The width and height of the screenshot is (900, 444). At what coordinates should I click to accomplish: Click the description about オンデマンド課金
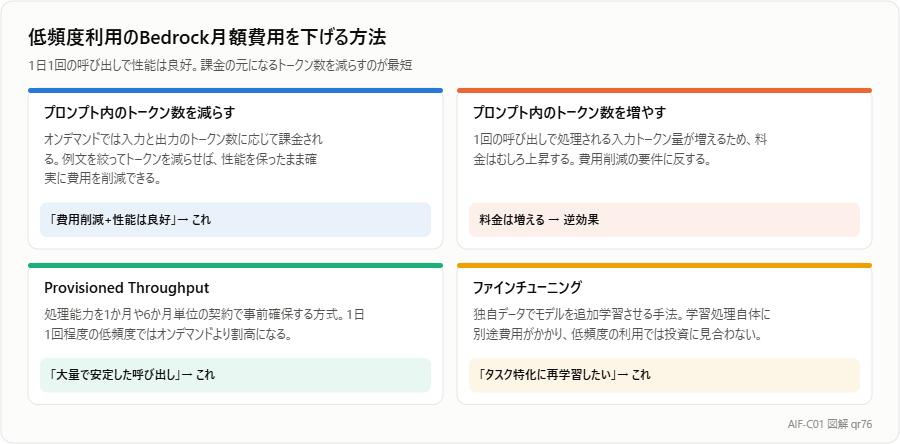click(x=184, y=159)
